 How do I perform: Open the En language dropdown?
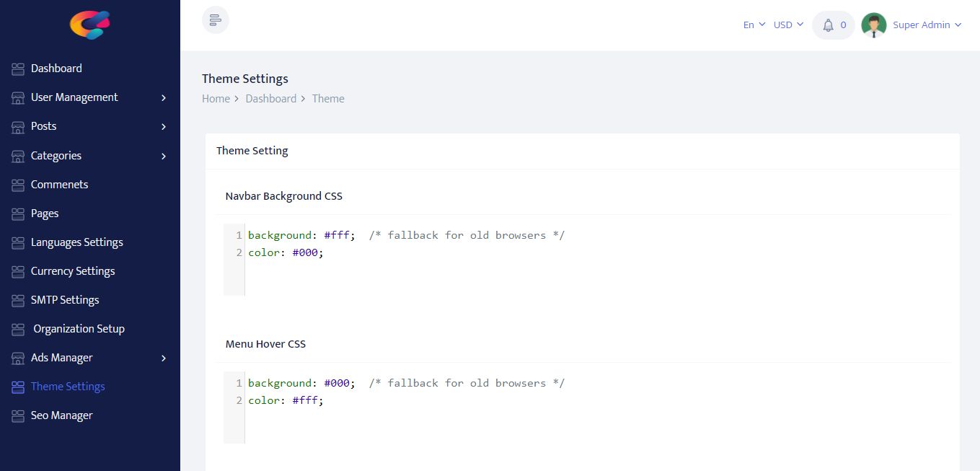[x=754, y=25]
